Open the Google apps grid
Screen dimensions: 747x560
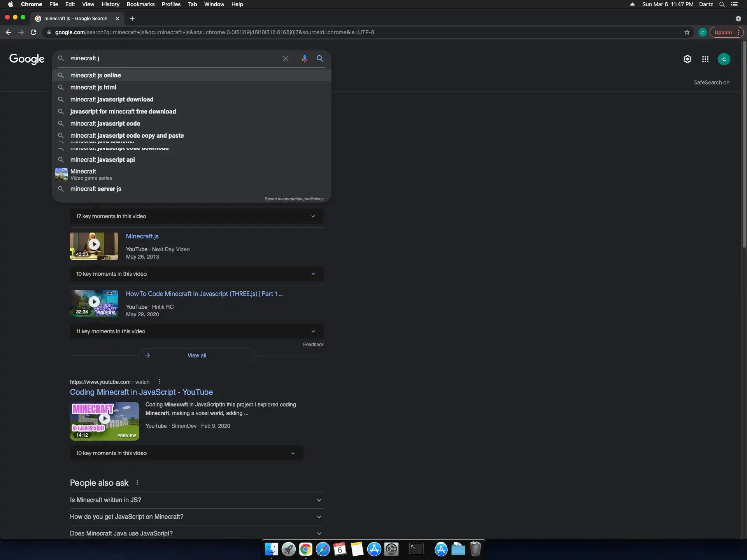pos(705,59)
